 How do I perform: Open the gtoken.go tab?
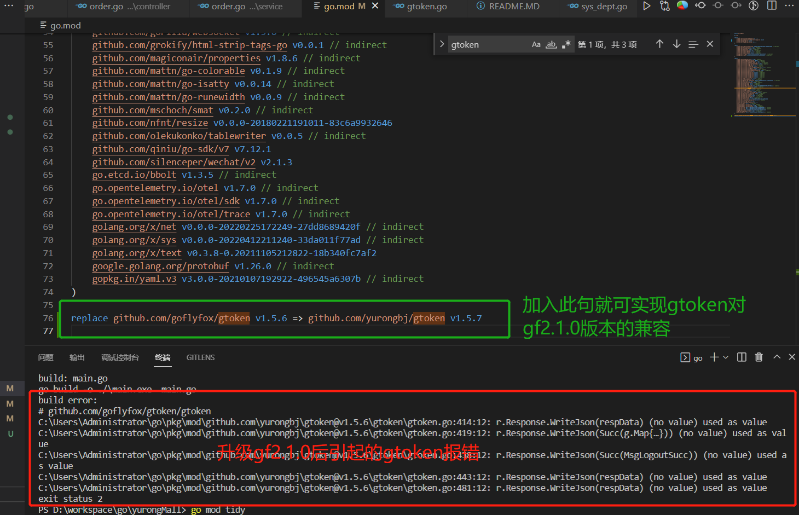[x=421, y=7]
